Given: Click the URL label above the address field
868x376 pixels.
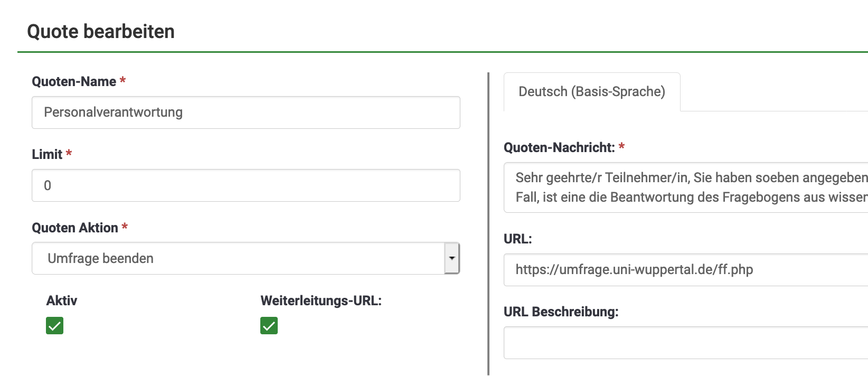Looking at the screenshot, I should 517,239.
